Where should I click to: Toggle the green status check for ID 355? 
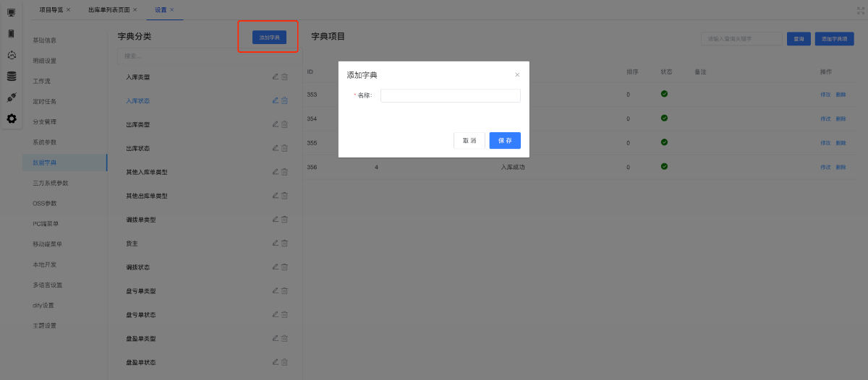(x=664, y=142)
